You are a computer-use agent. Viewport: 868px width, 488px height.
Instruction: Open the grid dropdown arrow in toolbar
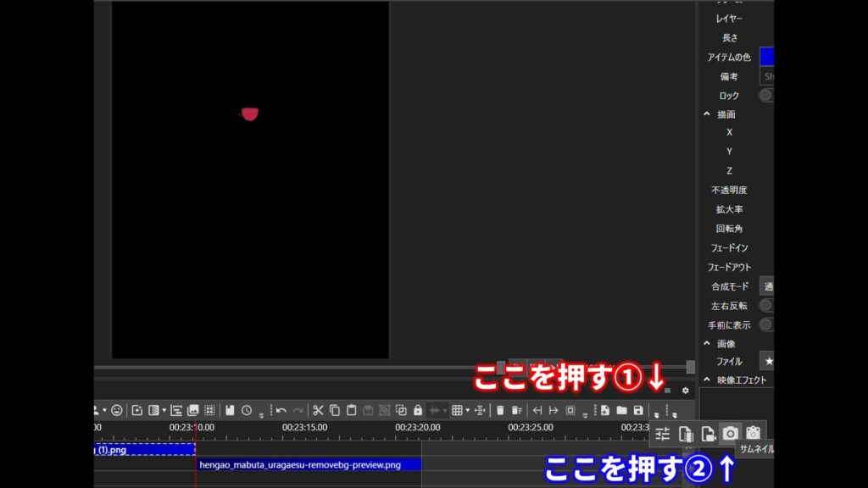click(x=467, y=411)
